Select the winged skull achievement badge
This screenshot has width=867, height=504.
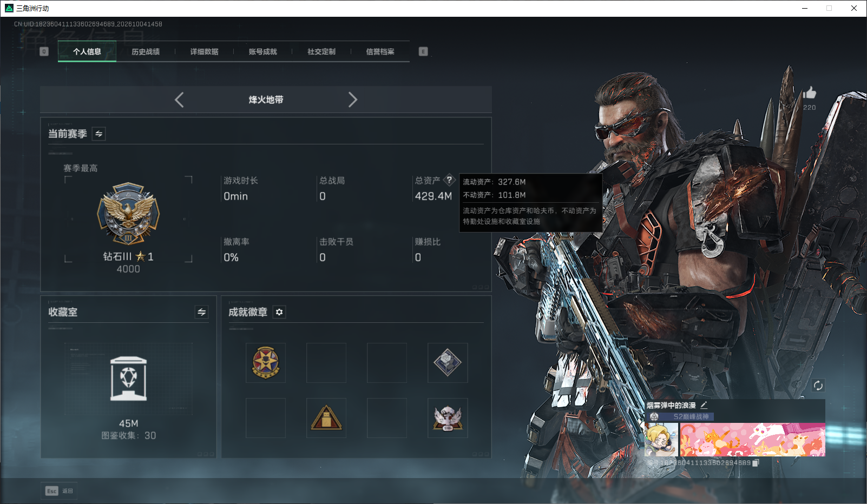(x=448, y=418)
